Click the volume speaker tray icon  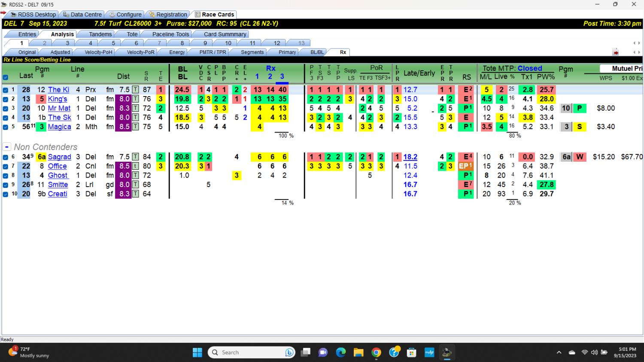(x=594, y=353)
